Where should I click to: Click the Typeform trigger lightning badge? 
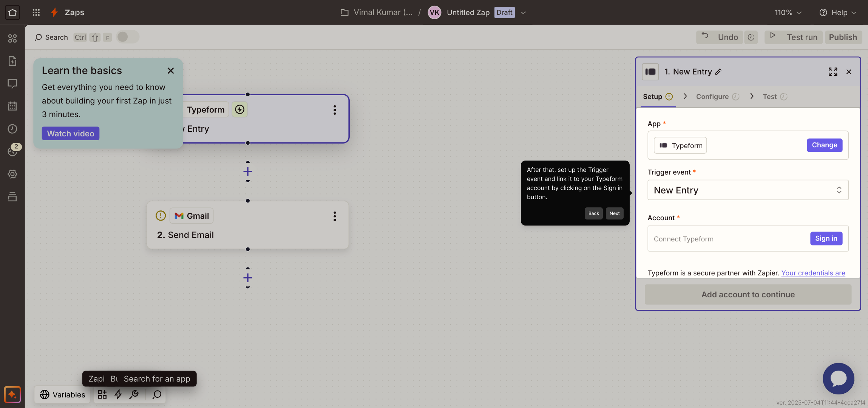239,110
